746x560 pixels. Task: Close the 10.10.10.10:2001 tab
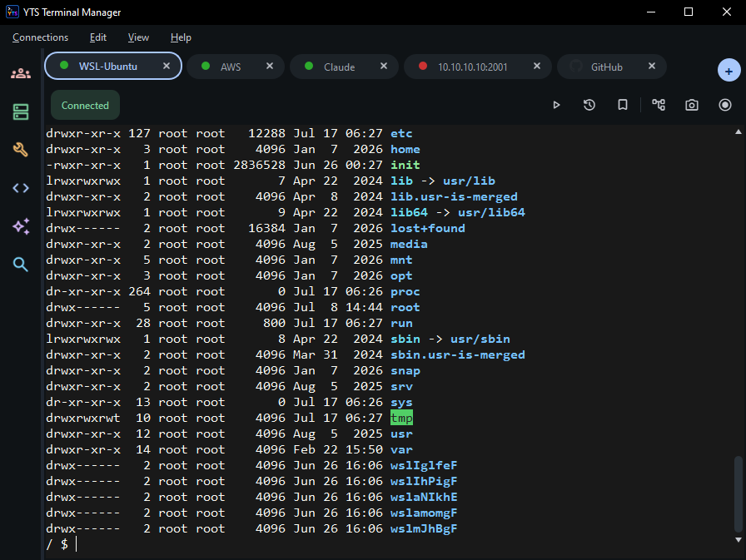537,66
